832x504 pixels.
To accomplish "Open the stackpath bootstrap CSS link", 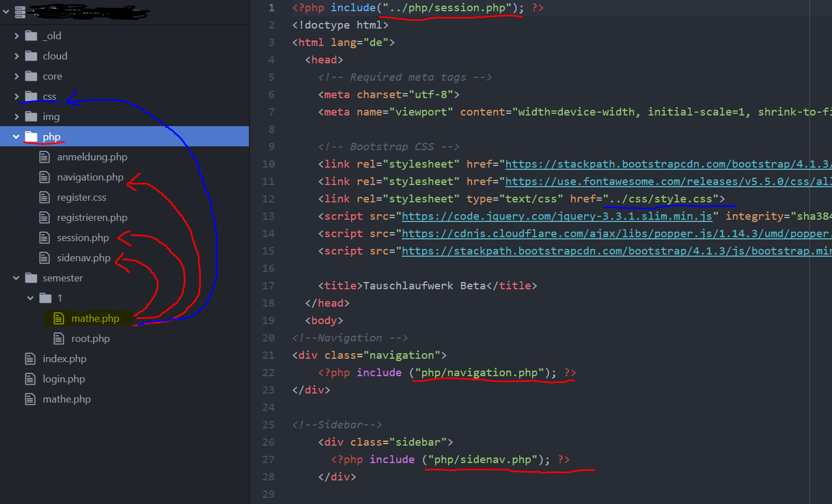I will [668, 164].
